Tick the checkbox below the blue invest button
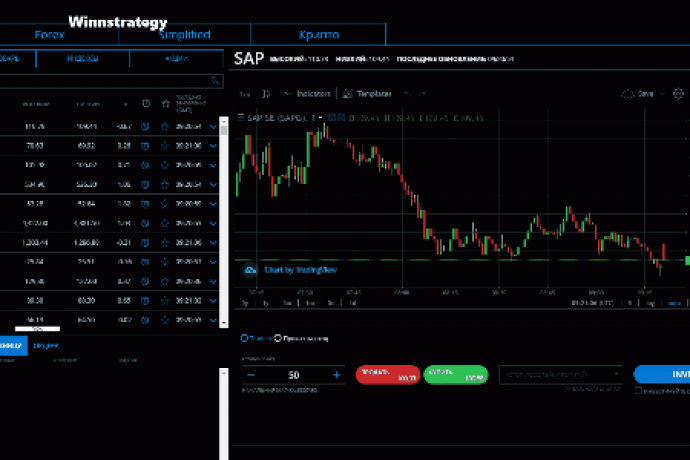The width and height of the screenshot is (690, 460). click(x=638, y=390)
